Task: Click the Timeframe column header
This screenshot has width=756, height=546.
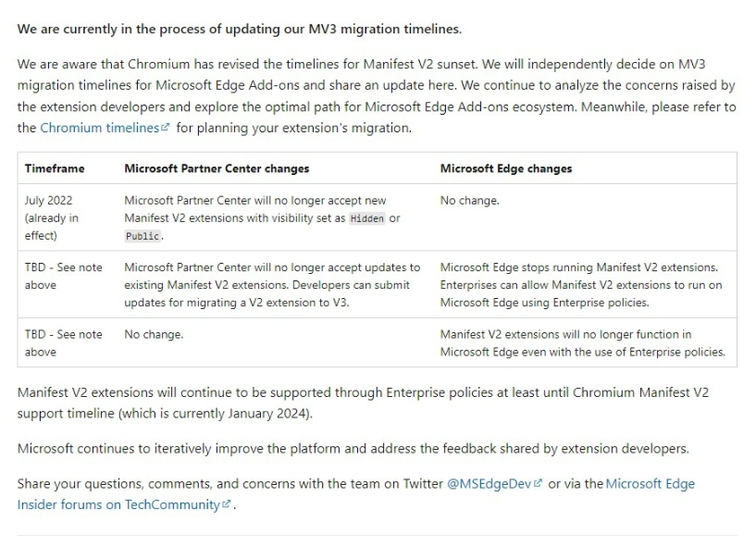Action: 55,168
